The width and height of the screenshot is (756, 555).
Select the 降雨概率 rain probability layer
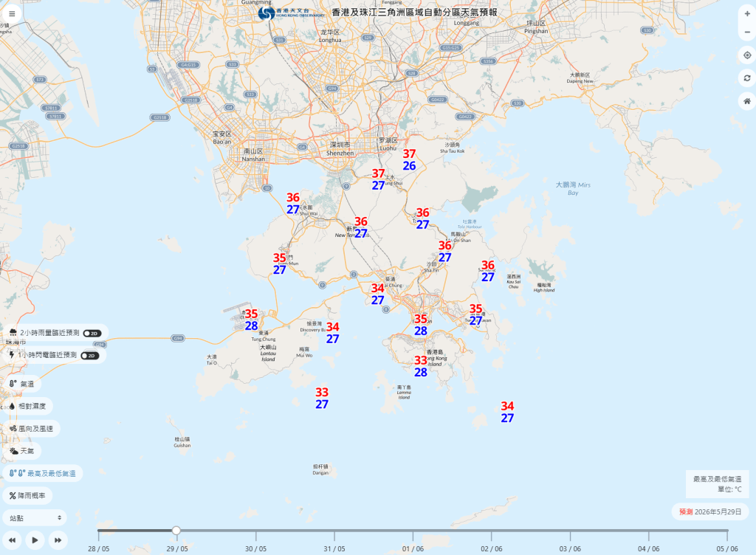27,496
